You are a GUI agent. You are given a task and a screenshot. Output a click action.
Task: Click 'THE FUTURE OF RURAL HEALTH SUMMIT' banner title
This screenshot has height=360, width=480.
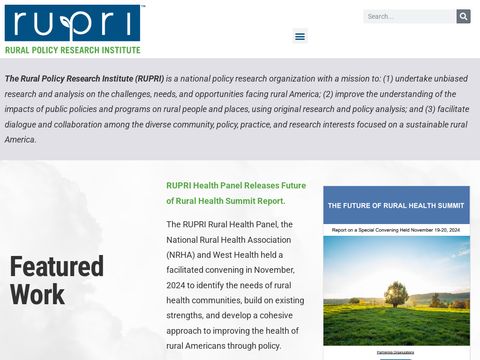coord(396,205)
